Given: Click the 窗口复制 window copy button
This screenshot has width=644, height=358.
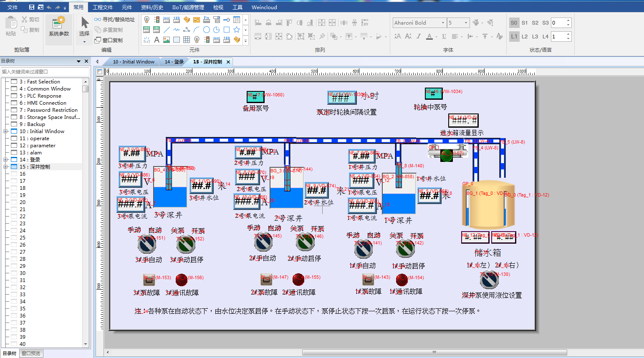Looking at the screenshot, I should (109, 40).
